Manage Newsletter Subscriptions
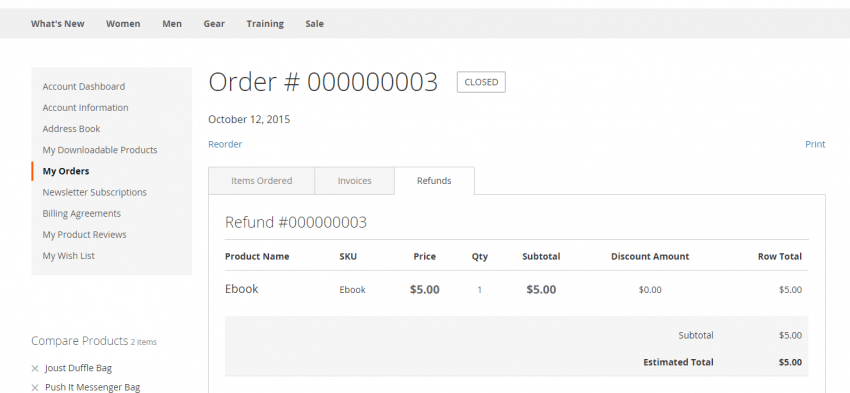 tap(95, 192)
